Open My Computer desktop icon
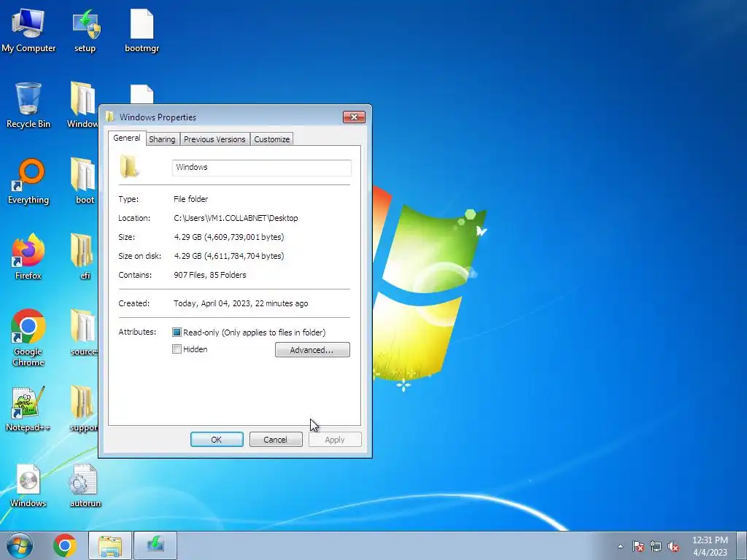This screenshot has width=747, height=560. [28, 31]
